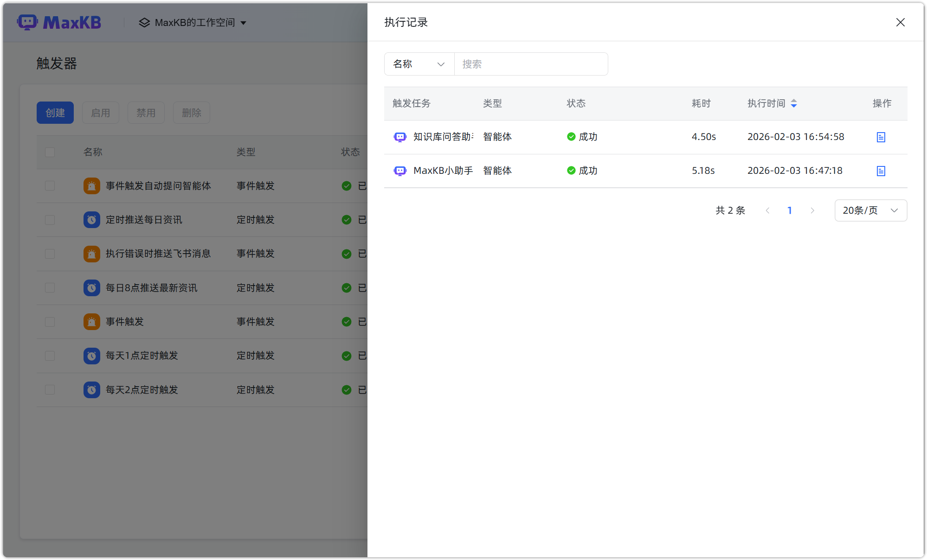The width and height of the screenshot is (927, 560).
Task: Click the 搜索 input field
Action: (531, 64)
